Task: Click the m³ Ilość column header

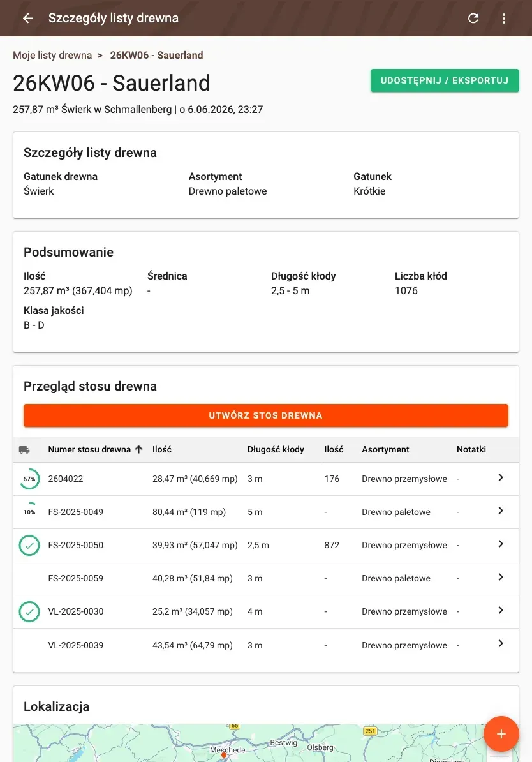Action: [x=162, y=449]
